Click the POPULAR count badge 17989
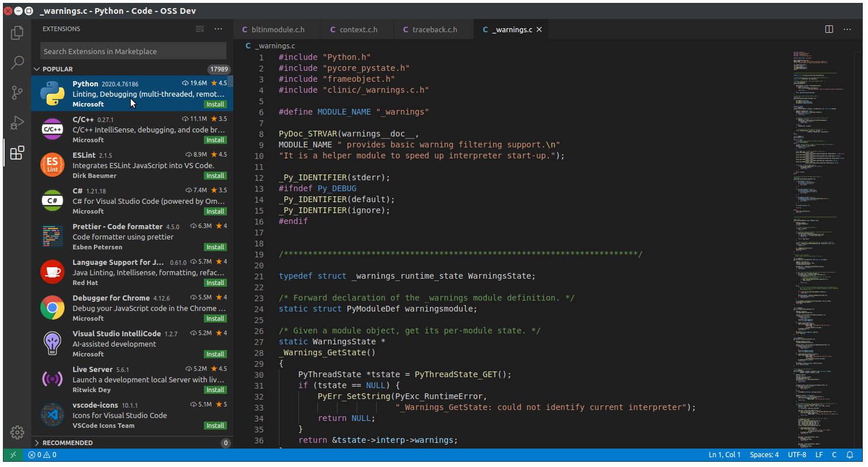This screenshot has height=467, width=868. (219, 69)
